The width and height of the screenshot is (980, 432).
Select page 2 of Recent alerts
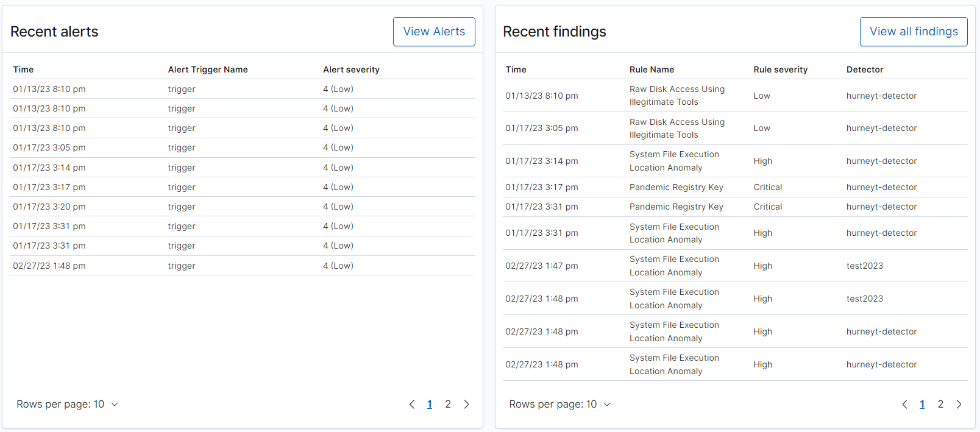[x=448, y=405]
